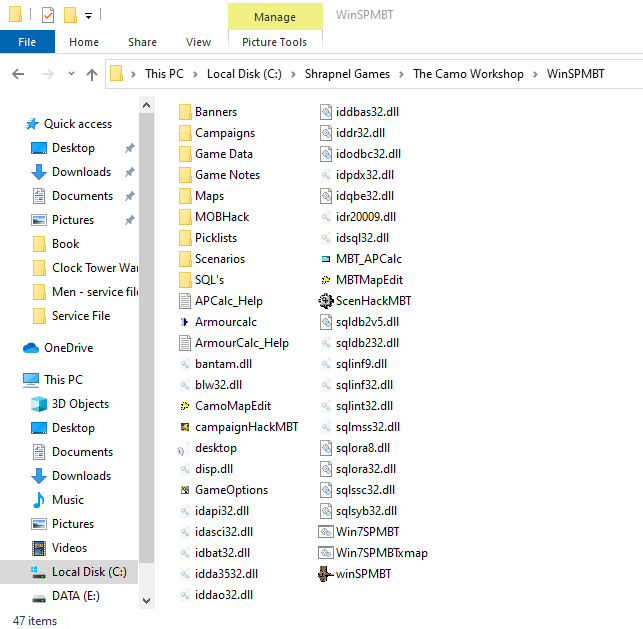
Task: Open the Quick Access Toolbar customize dropdown
Action: (x=89, y=16)
